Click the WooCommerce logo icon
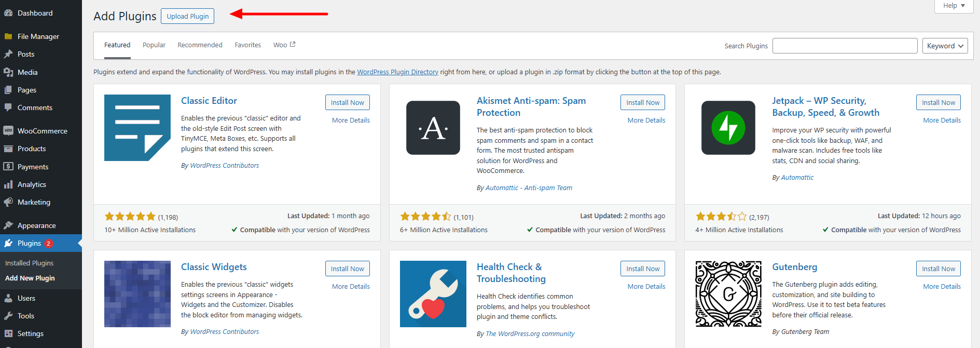The width and height of the screenshot is (980, 348). coord(8,131)
